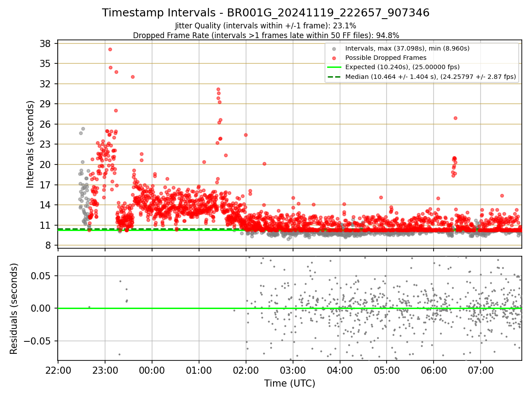Click the x-axis tick label '03:00'

click(x=293, y=370)
